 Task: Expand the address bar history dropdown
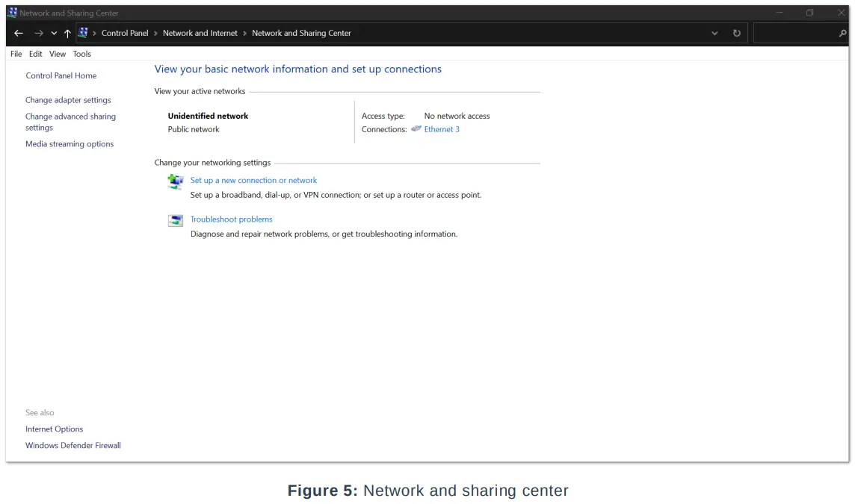pos(715,33)
